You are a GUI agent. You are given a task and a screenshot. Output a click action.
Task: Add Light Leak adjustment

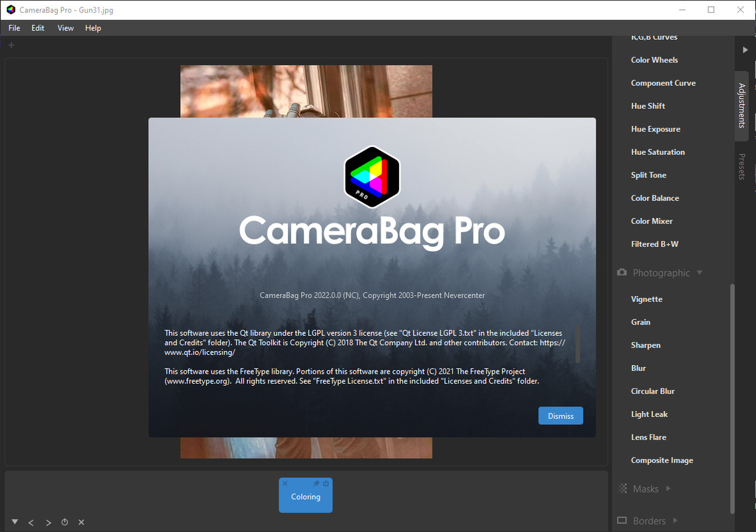click(x=649, y=414)
